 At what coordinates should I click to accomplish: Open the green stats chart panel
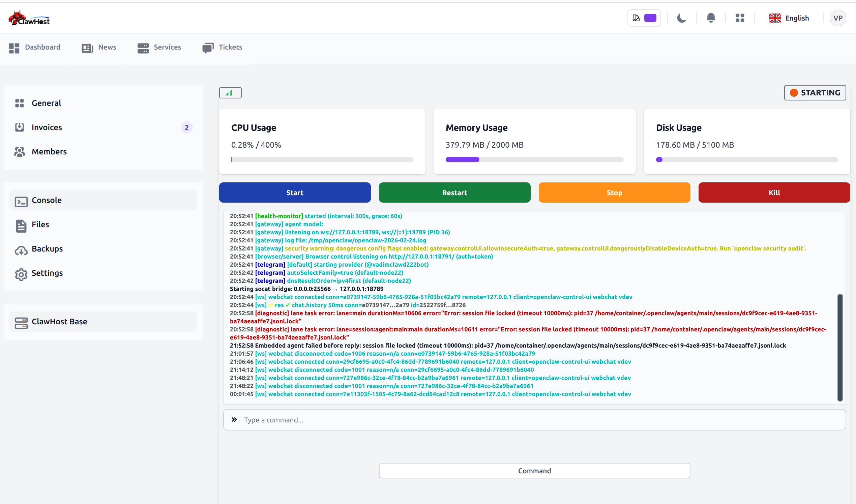230,92
